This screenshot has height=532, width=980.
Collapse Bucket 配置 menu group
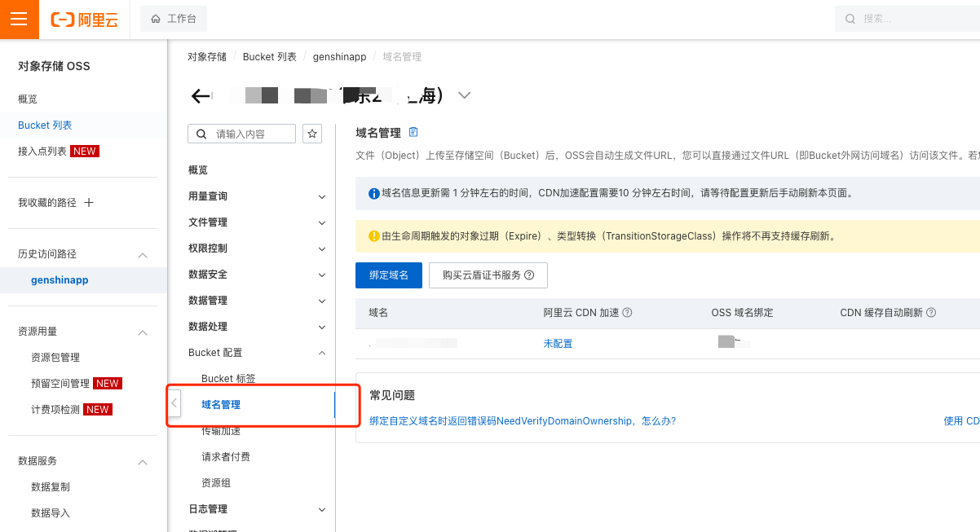point(258,352)
